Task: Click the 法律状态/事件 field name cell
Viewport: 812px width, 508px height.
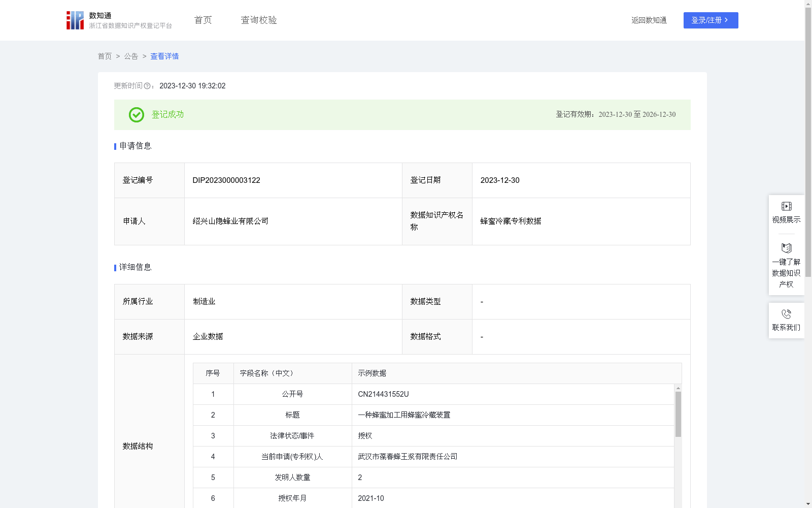Action: 292,436
